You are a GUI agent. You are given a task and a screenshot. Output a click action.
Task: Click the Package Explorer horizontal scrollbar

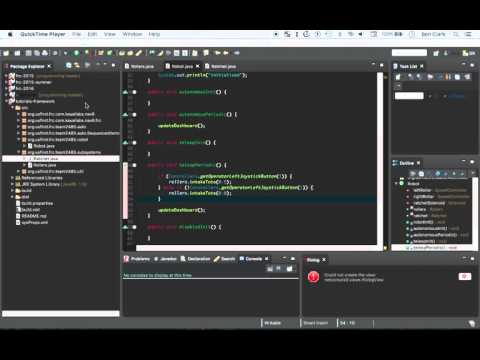(x=61, y=313)
